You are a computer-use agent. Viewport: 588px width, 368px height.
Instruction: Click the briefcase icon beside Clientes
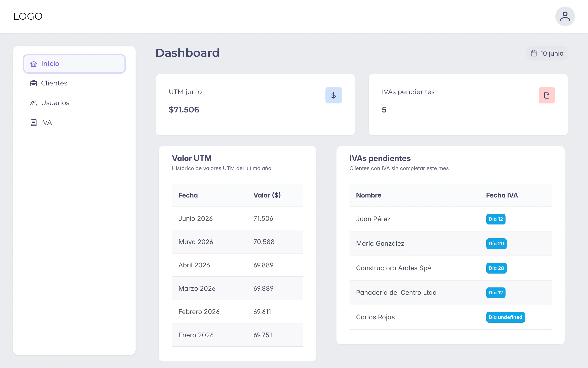pos(33,83)
